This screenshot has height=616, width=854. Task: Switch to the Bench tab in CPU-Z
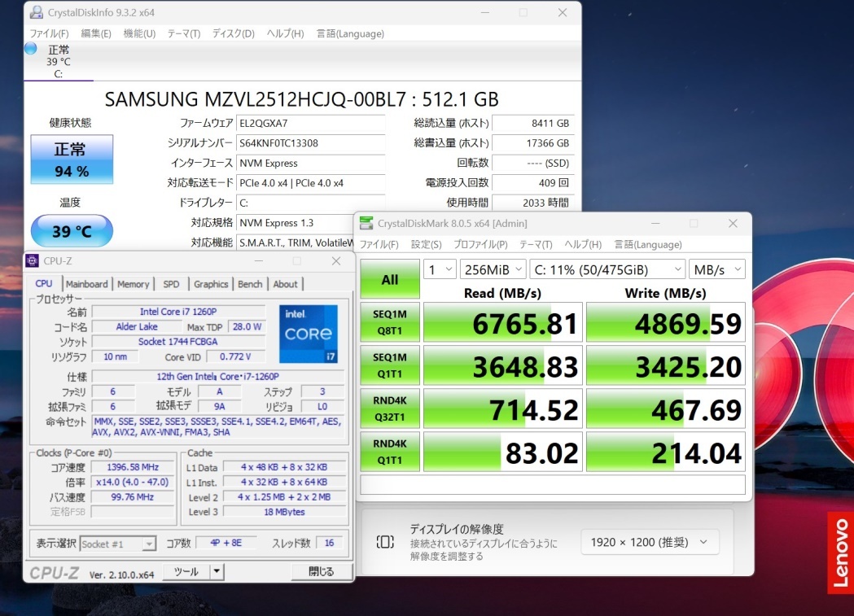250,284
